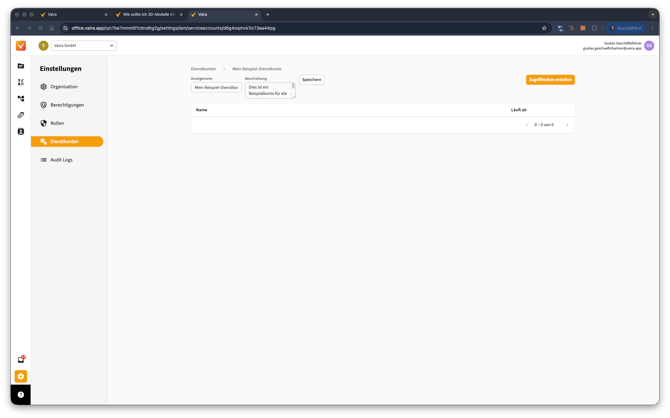Open Rollen in the settings menu

(x=57, y=123)
